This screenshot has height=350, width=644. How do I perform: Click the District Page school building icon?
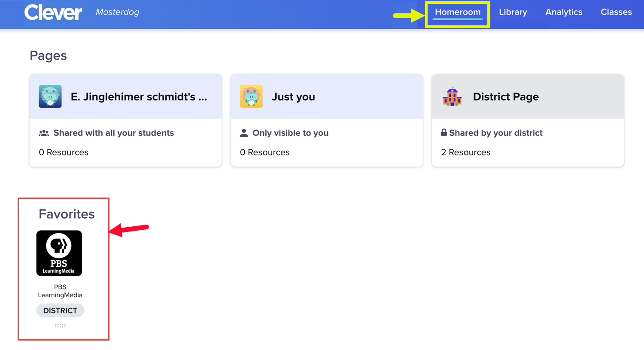pyautogui.click(x=452, y=97)
